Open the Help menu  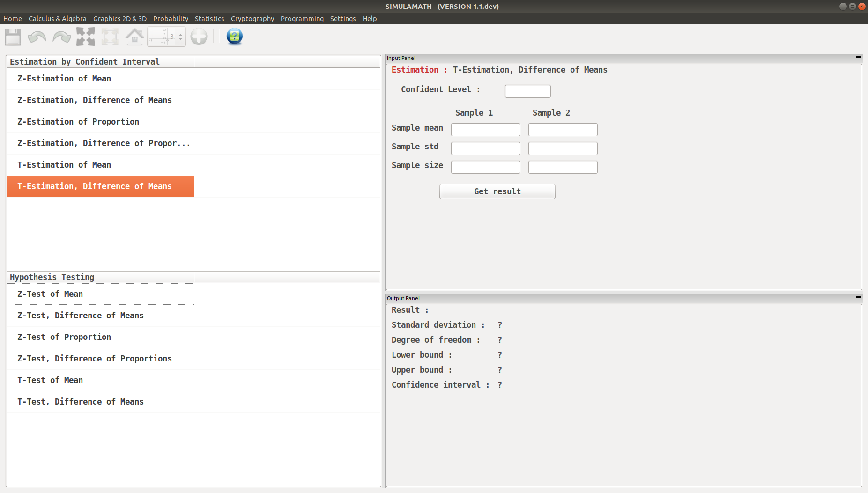(x=370, y=19)
